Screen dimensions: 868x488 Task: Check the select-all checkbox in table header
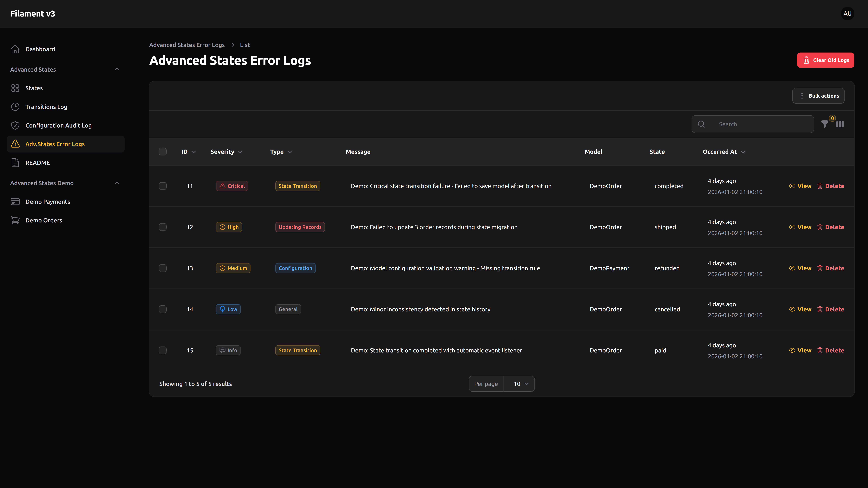163,152
